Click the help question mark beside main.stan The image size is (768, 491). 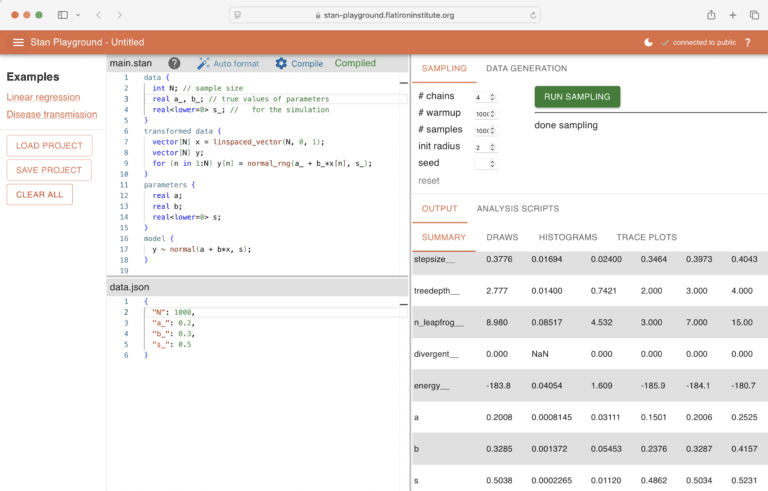[174, 63]
